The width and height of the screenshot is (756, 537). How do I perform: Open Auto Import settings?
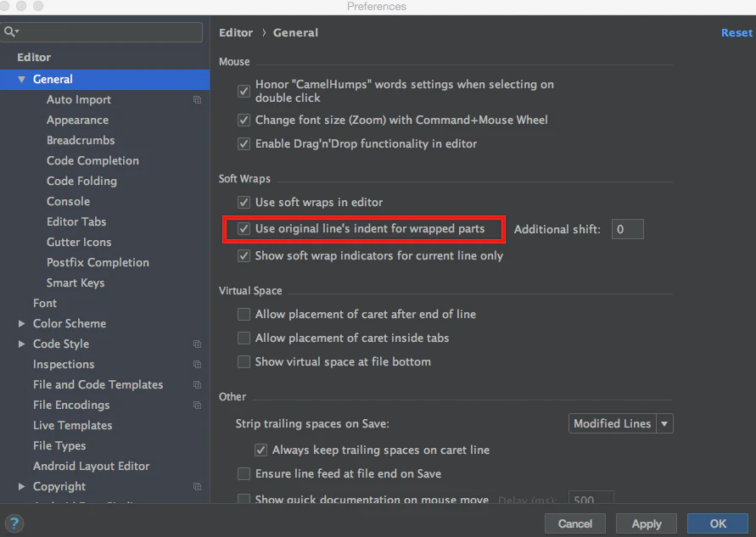pos(79,100)
